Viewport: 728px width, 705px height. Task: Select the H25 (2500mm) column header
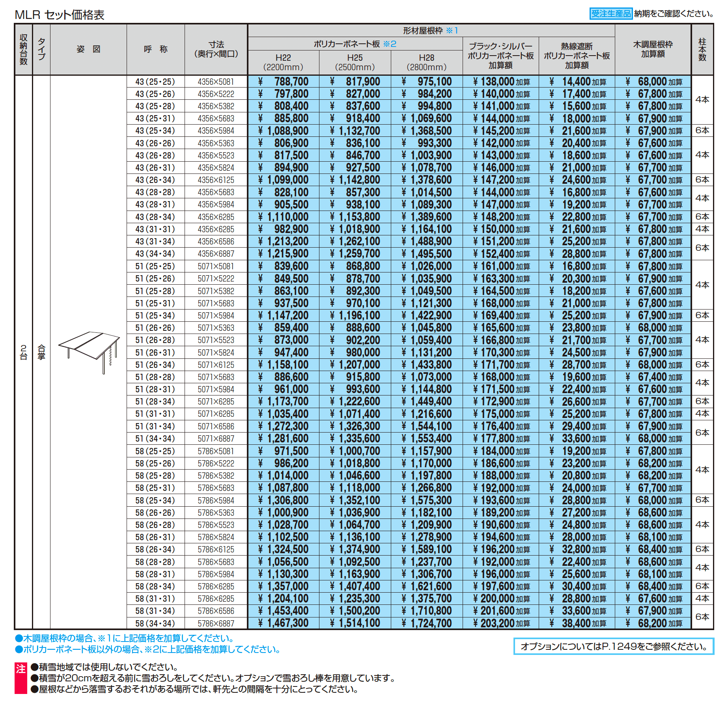coord(355,62)
